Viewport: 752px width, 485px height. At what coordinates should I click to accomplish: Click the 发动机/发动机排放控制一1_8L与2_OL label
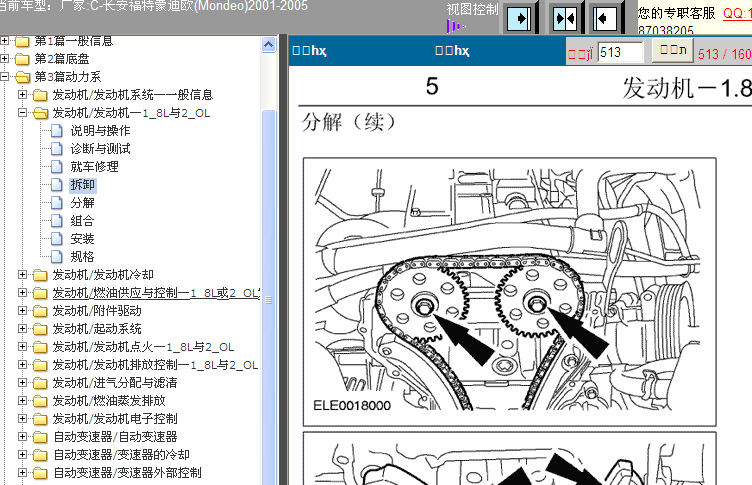[155, 365]
